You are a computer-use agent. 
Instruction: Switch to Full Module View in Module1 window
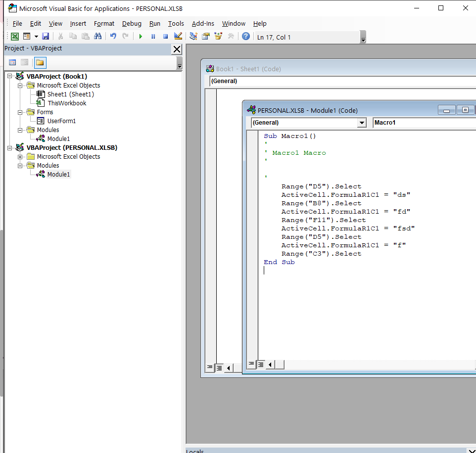pyautogui.click(x=260, y=364)
